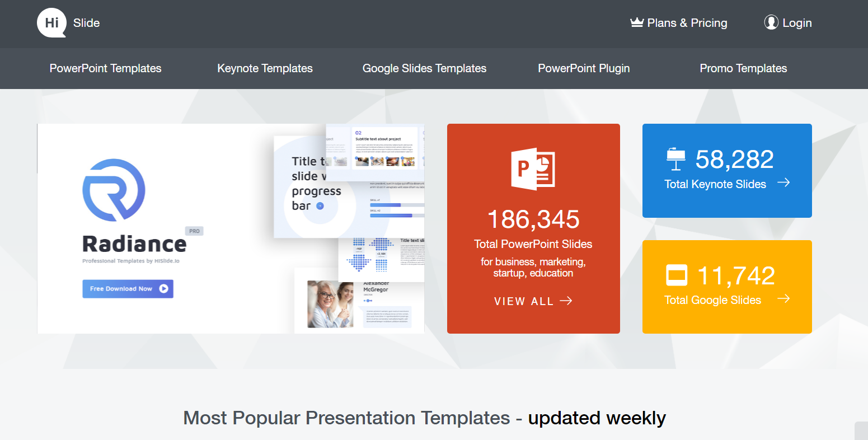
Task: Click the dotted arrows infographic slide thumbnail
Action: [381, 259]
